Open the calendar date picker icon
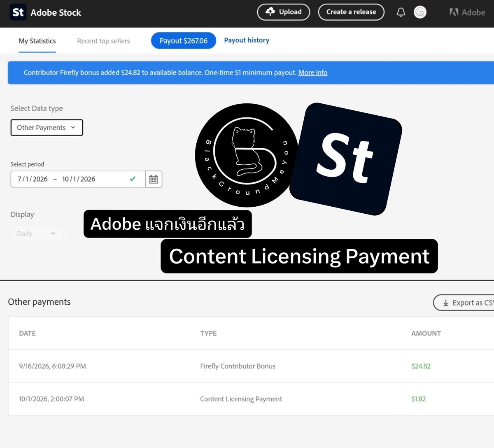The width and height of the screenshot is (494, 448). 154,179
